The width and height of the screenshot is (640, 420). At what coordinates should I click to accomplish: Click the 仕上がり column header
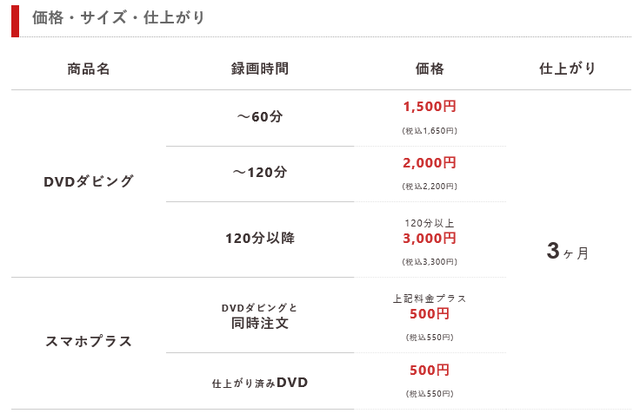(567, 69)
